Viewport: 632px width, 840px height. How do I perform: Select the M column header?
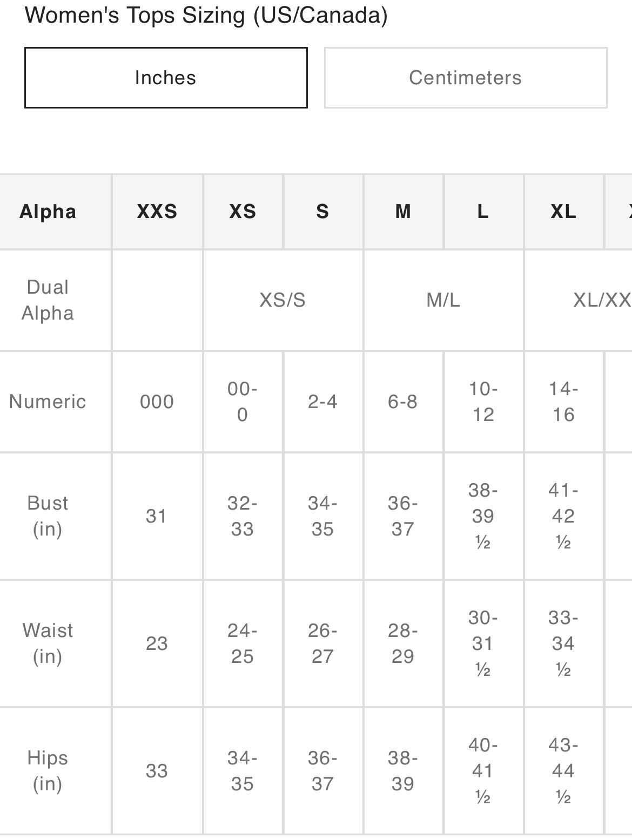(403, 212)
